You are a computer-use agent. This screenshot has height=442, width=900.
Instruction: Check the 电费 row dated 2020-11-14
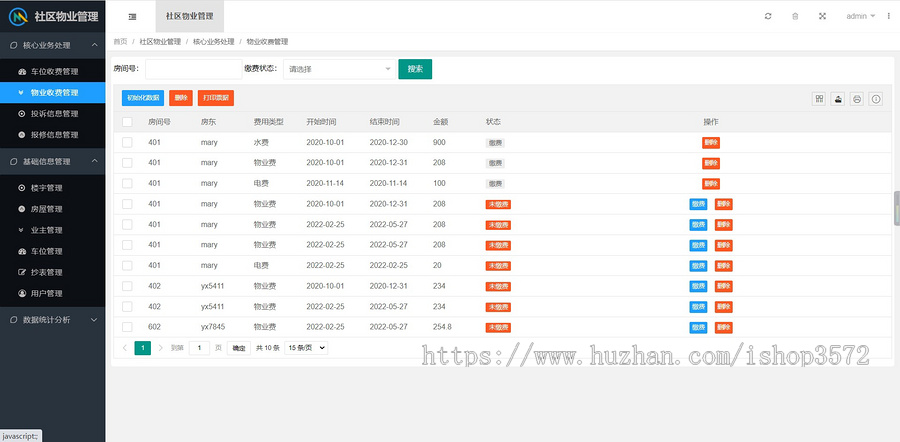coord(127,183)
